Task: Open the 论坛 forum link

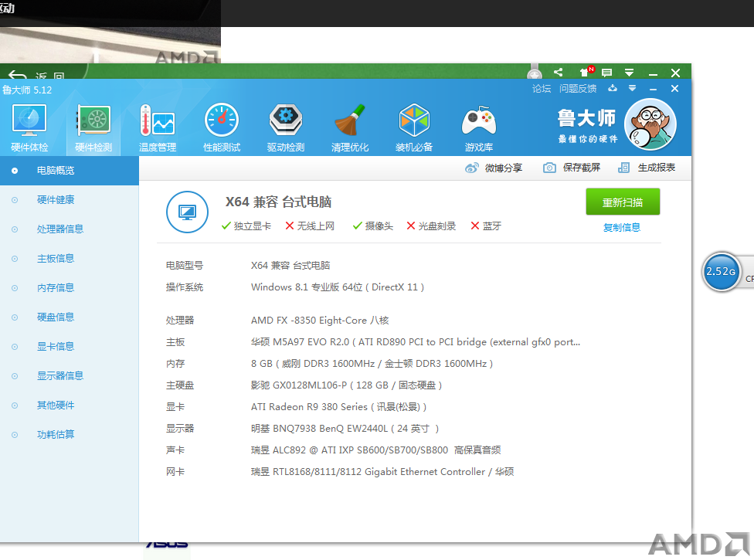Action: [x=542, y=89]
